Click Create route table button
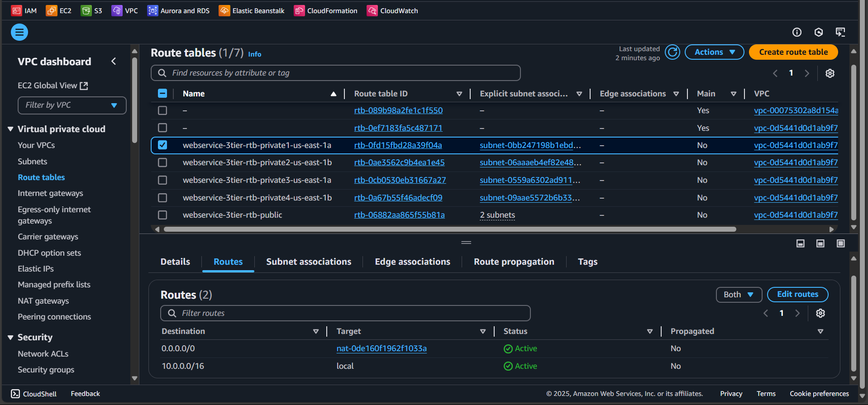The width and height of the screenshot is (868, 405). [793, 52]
